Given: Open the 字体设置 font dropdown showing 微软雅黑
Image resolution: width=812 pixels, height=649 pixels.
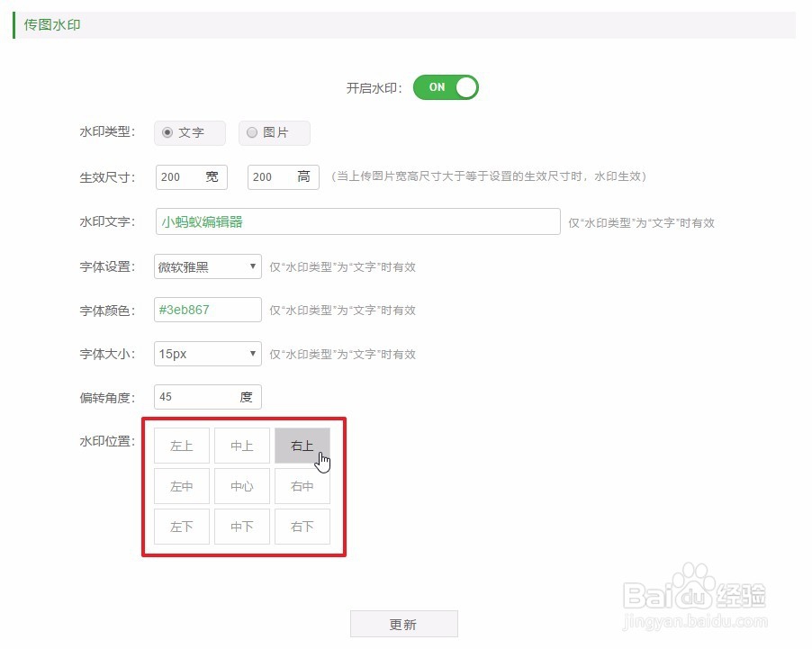Looking at the screenshot, I should click(207, 266).
